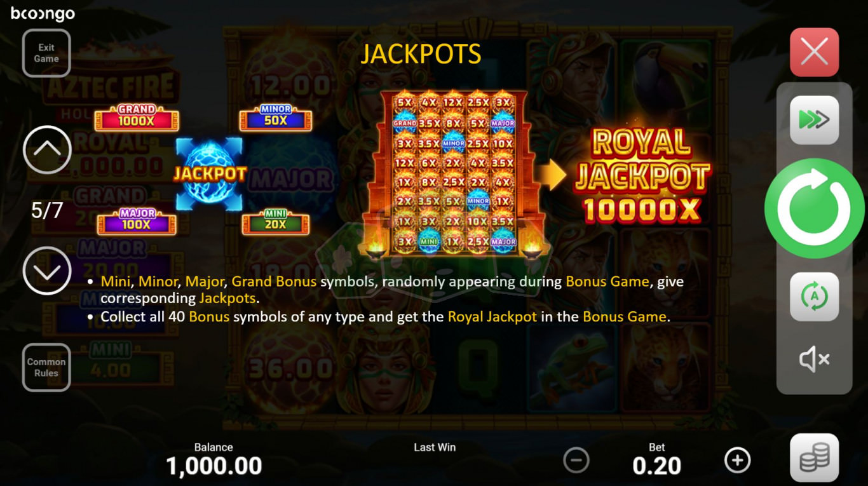Decrease bet with the minus button
This screenshot has width=868, height=486.
coord(576,460)
